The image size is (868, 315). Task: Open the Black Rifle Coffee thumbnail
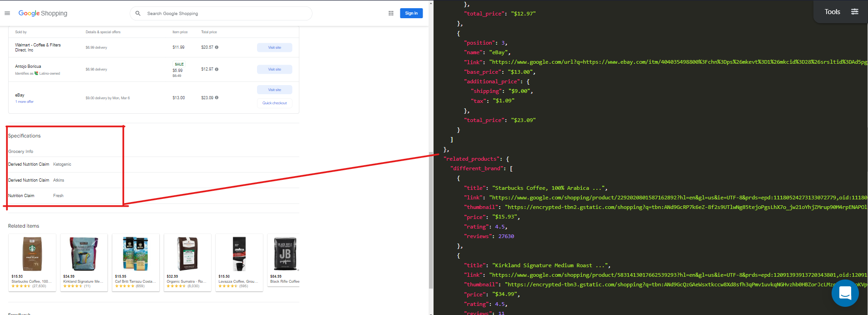tap(285, 254)
